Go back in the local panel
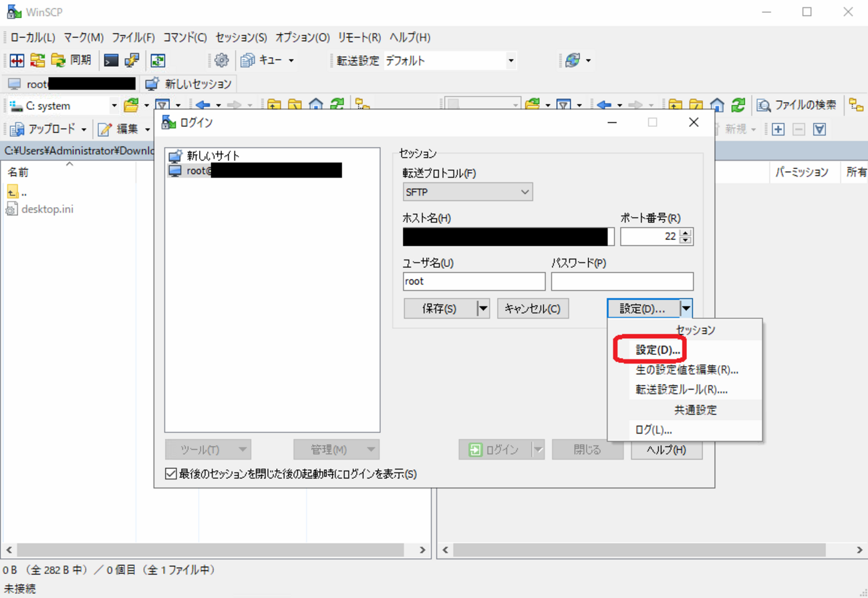 coord(203,106)
